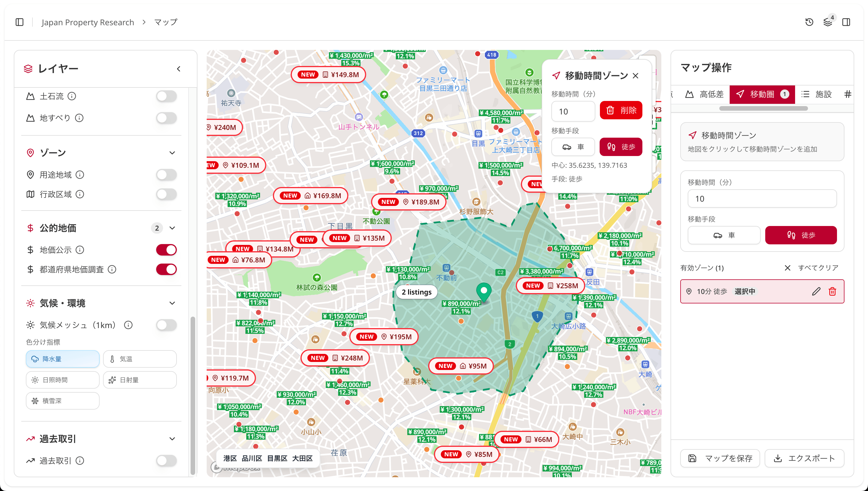Collapse the ゾーン section chevron
The width and height of the screenshot is (868, 491).
pyautogui.click(x=172, y=153)
